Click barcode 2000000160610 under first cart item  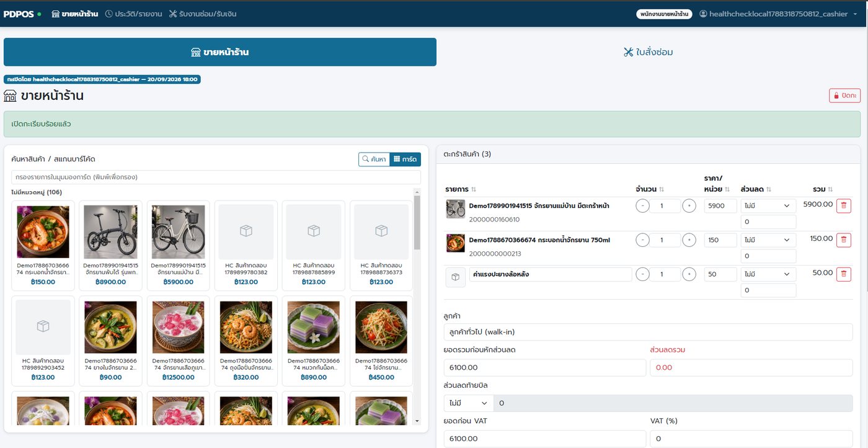click(x=494, y=220)
